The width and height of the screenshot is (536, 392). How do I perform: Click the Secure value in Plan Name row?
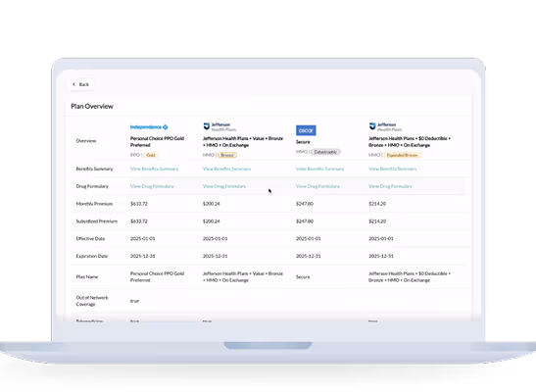point(303,276)
